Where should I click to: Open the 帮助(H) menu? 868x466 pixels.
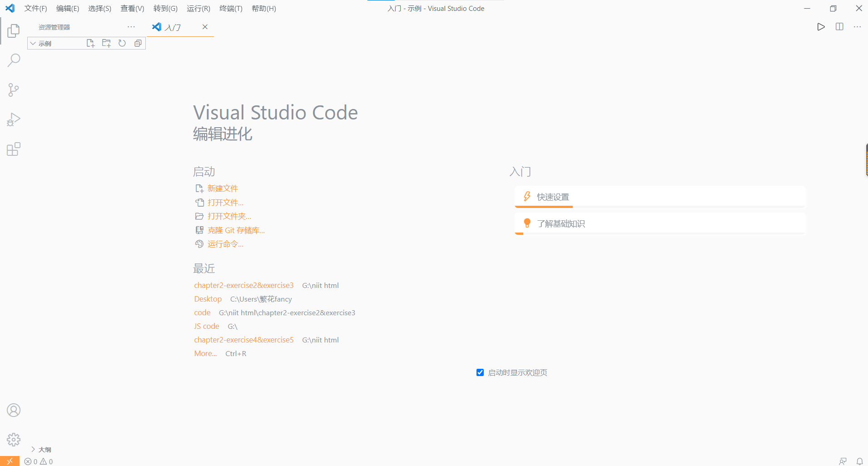pos(264,8)
